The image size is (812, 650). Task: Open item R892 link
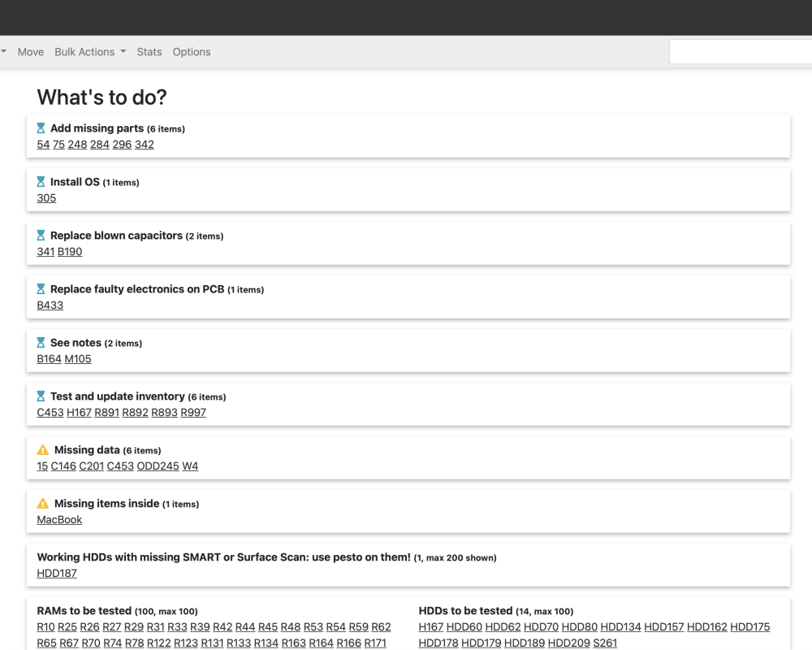tap(135, 413)
